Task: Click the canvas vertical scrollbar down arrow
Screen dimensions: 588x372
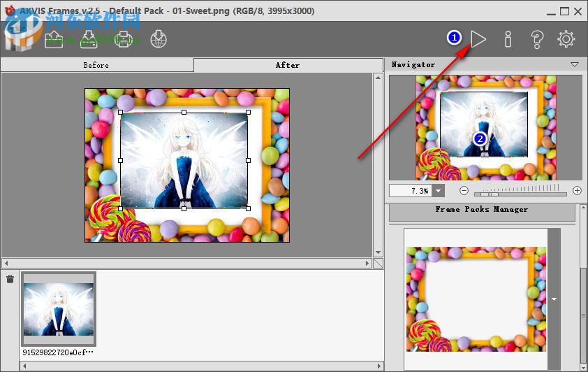Action: point(378,252)
